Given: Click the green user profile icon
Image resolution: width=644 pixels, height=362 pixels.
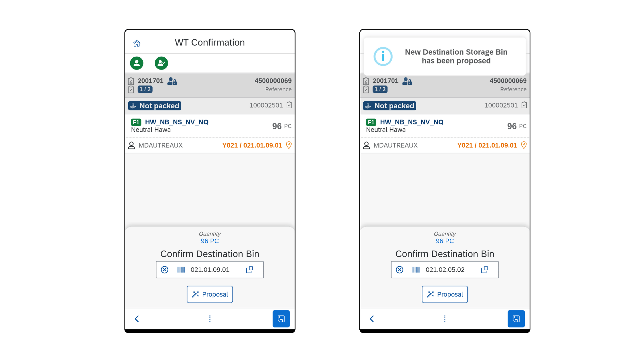Looking at the screenshot, I should pos(137,63).
